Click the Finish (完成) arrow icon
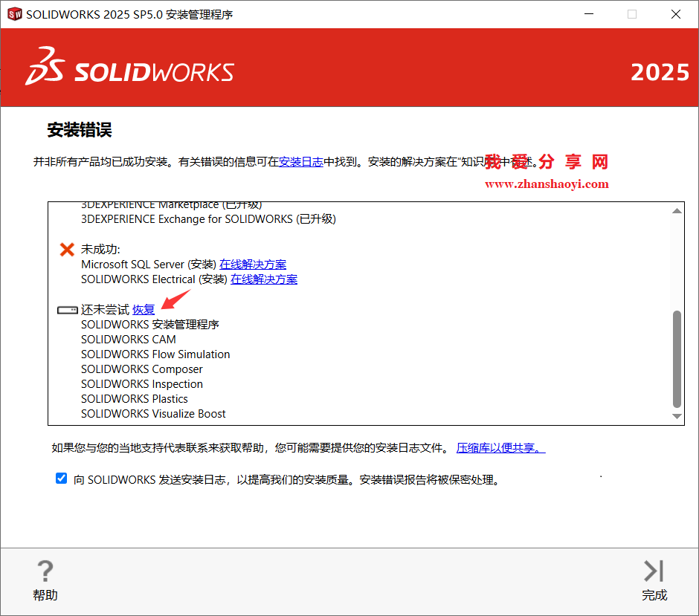The width and height of the screenshot is (699, 616). click(x=654, y=571)
